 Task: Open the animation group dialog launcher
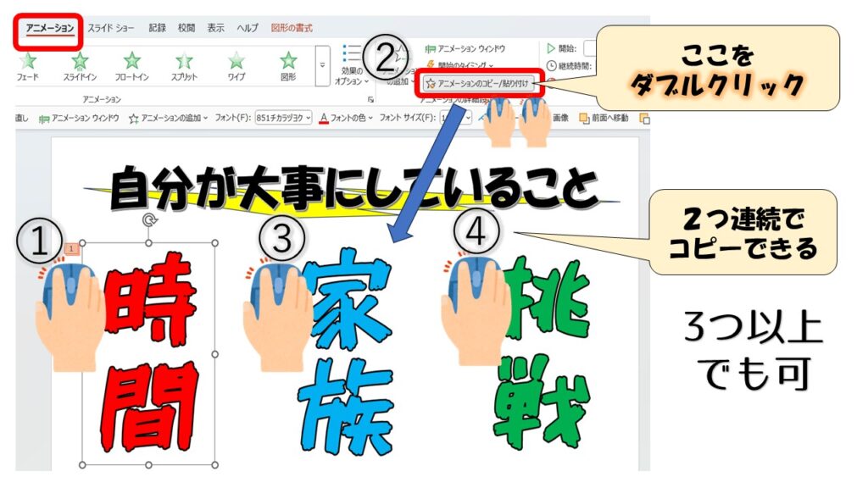click(370, 99)
